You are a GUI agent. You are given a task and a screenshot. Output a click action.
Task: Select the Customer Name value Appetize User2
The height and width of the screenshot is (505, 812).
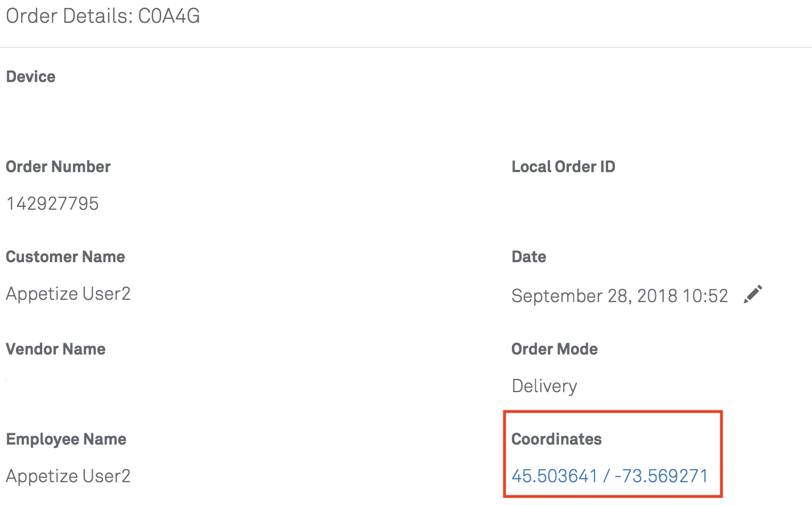(x=68, y=294)
